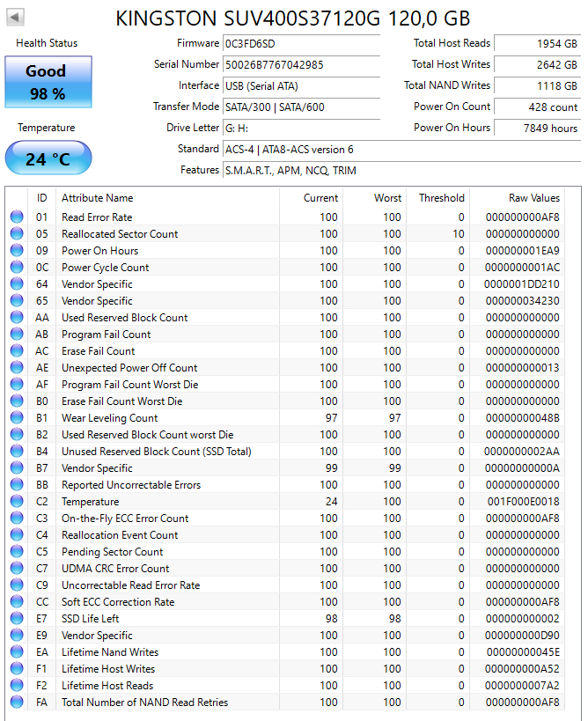Click the Attribute Name column header
The image size is (588, 721).
pyautogui.click(x=167, y=198)
